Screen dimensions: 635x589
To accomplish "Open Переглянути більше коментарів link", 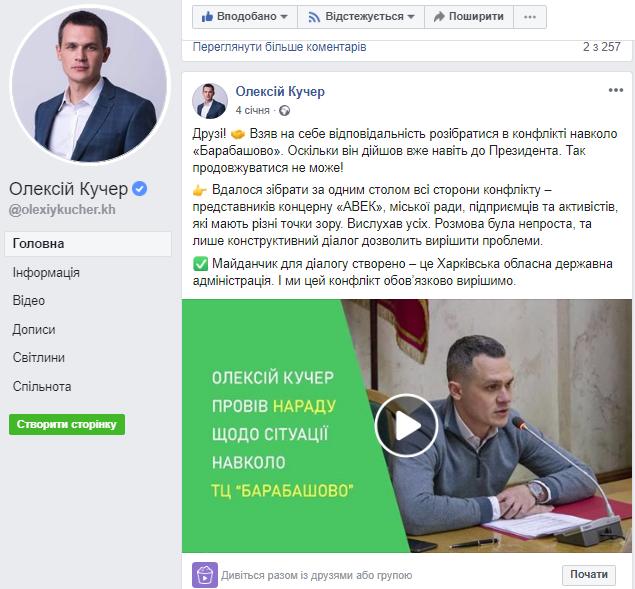I will (x=279, y=47).
